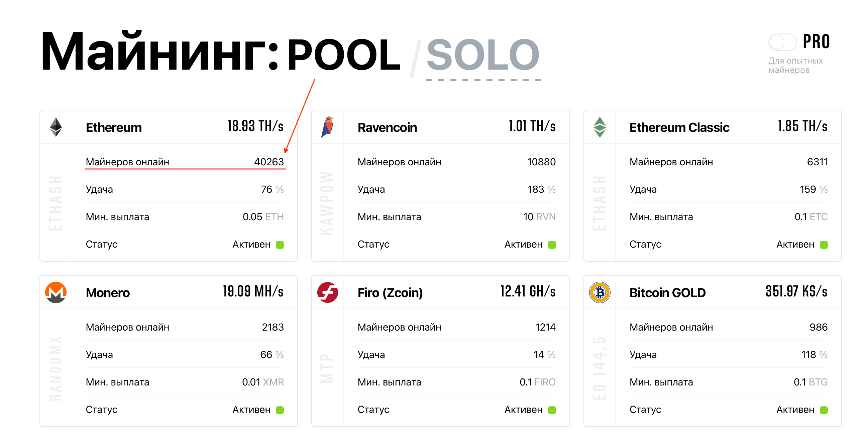Click the Ravencoin bird logo icon
Image resolution: width=868 pixels, height=435 pixels.
(x=328, y=127)
